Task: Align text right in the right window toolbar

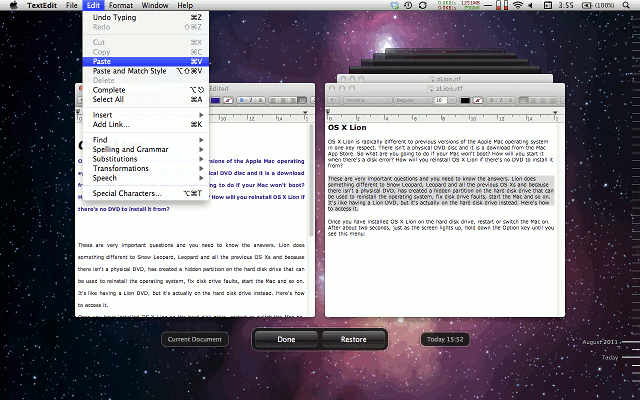Action: click(543, 100)
